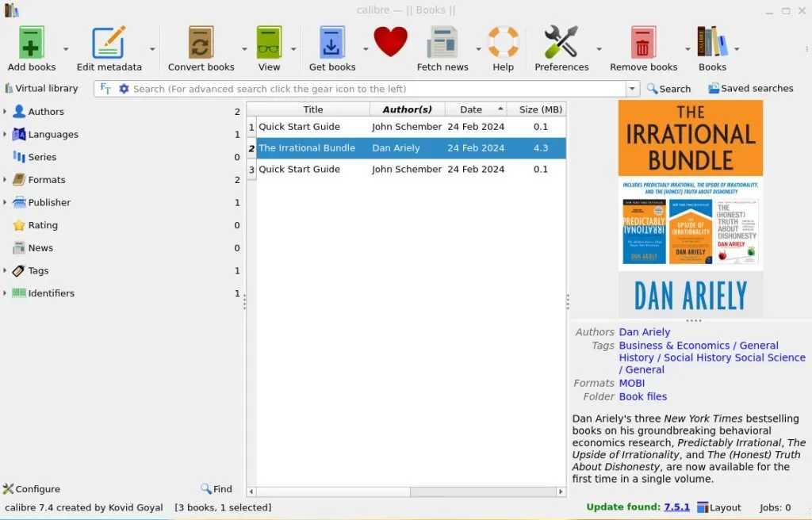Click the Formats category icon

tap(19, 180)
